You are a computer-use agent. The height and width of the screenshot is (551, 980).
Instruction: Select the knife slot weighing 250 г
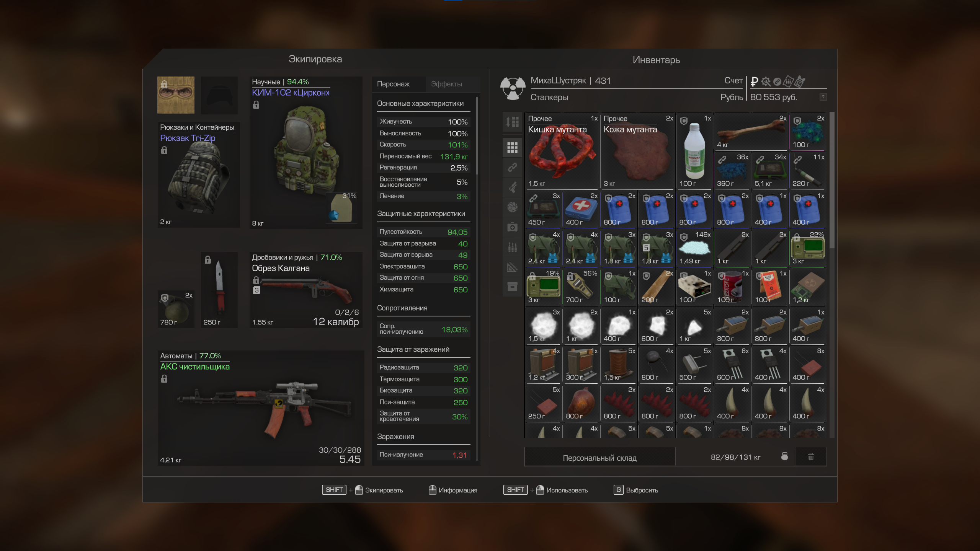(219, 290)
